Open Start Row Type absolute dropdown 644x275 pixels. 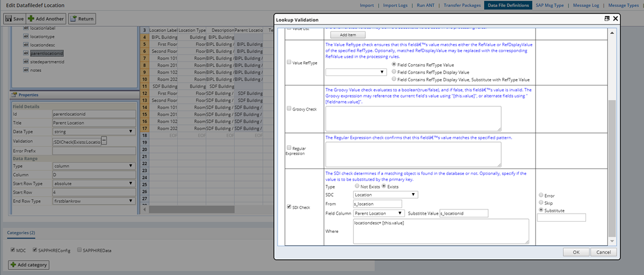tap(94, 184)
